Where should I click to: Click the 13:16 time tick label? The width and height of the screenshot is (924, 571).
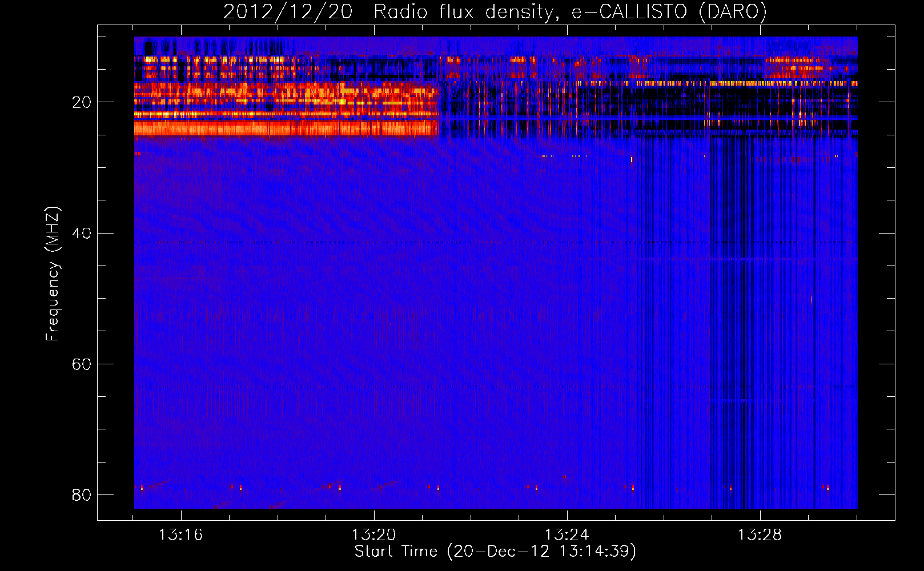tap(180, 535)
